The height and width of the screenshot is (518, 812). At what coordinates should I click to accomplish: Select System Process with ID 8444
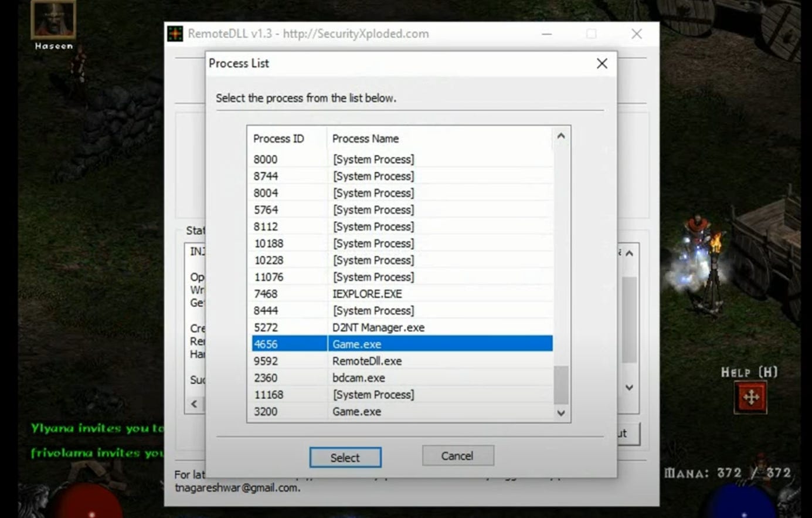[402, 310]
